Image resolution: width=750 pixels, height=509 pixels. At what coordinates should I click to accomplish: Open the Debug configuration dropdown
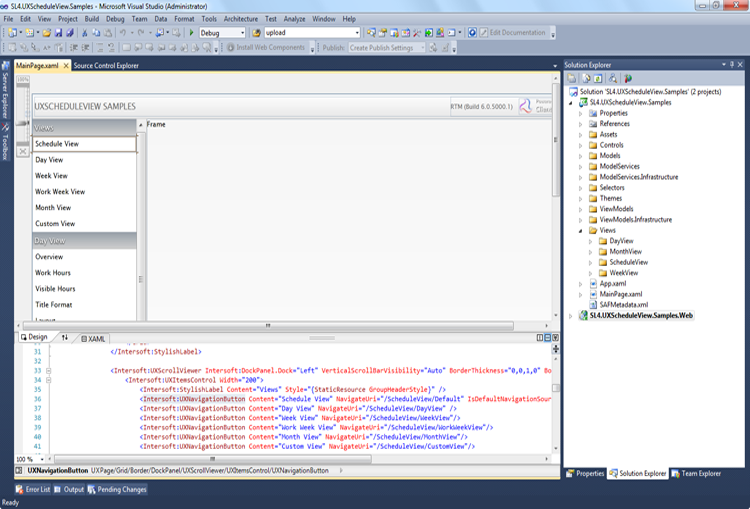242,33
